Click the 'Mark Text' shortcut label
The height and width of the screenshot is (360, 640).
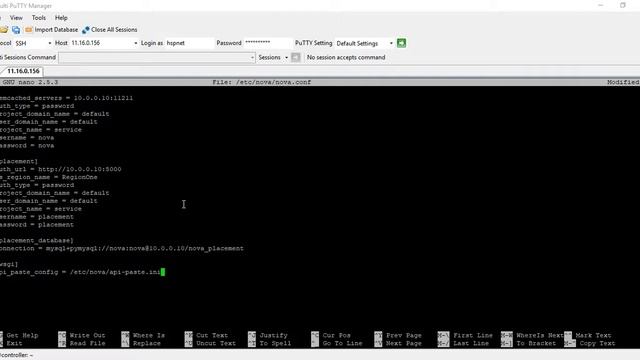[x=593, y=335]
